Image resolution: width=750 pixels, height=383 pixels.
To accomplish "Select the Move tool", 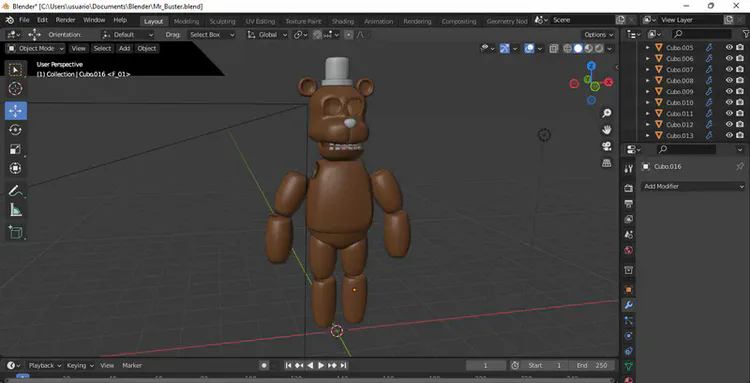I will coord(15,110).
